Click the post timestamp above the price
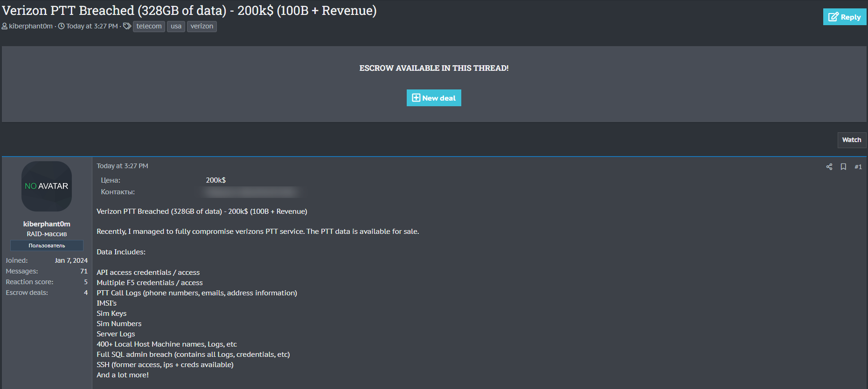The height and width of the screenshot is (389, 868). (122, 166)
